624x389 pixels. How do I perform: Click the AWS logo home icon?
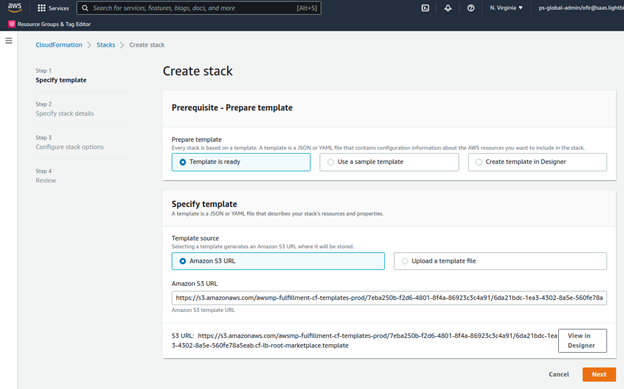point(15,7)
